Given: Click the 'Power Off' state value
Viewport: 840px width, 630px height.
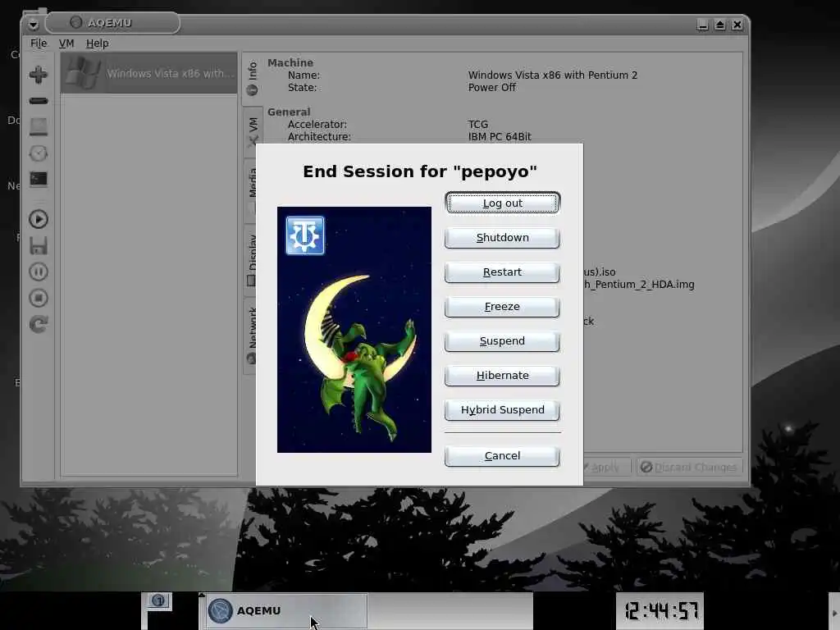Looking at the screenshot, I should click(x=492, y=87).
